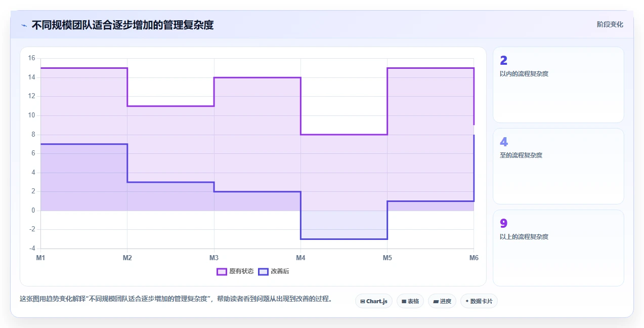Screen dimensions: 644x328
Task: Select the card showing 2 以内的流程复杂度
Action: 559,85
